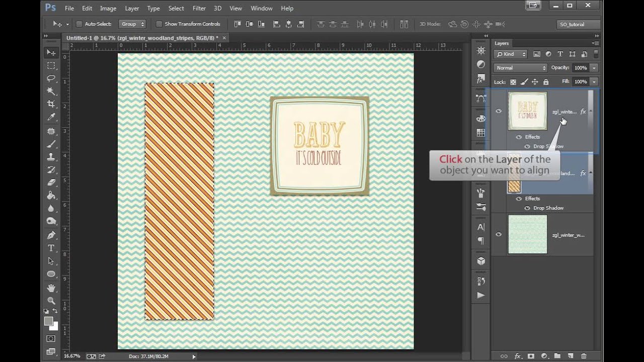Click the layer fx button at panel bottom

(517, 356)
